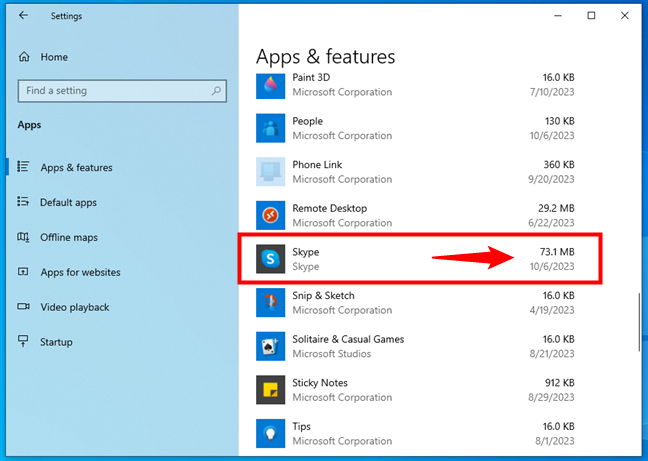The height and width of the screenshot is (461, 648).
Task: Open Default apps section
Action: coord(68,202)
